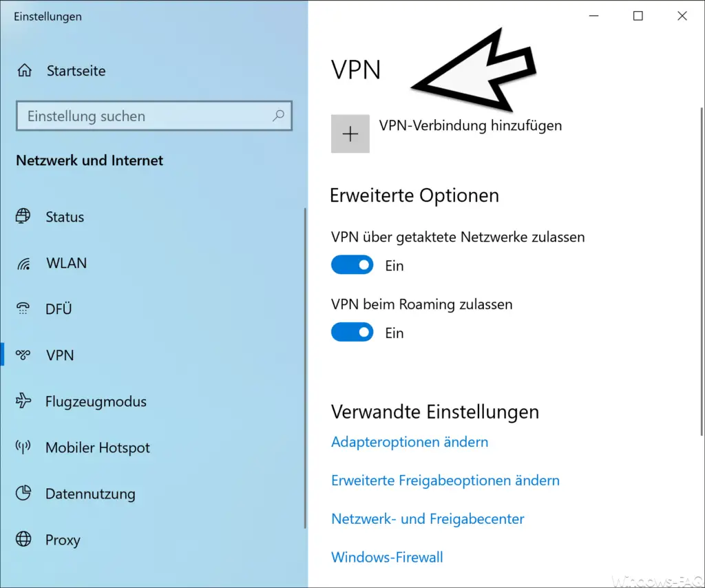Open Adapteroptionen ändern link
The height and width of the screenshot is (588, 705).
click(410, 442)
